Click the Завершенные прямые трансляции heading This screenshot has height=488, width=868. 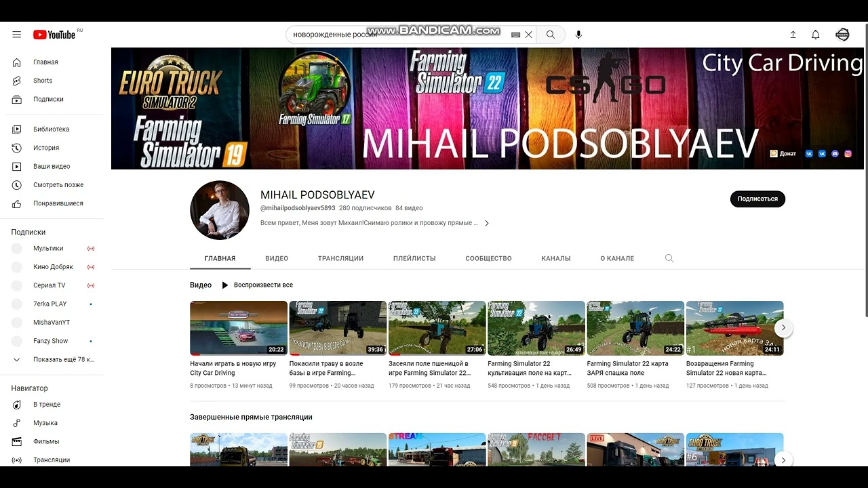pos(251,417)
